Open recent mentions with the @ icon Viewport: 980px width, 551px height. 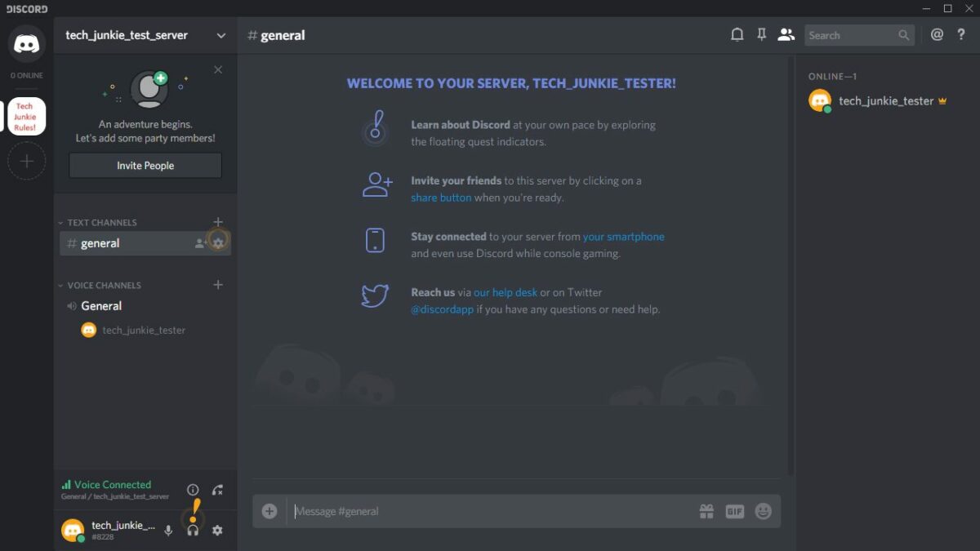coord(937,34)
